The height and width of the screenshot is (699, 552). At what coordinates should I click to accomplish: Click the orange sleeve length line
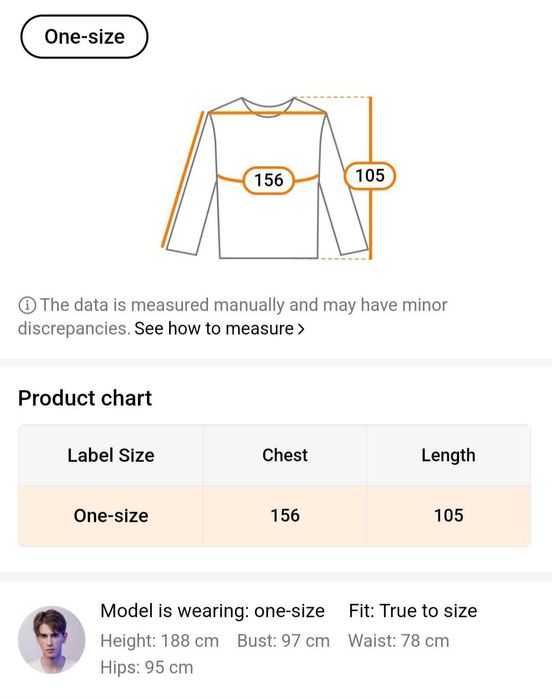coord(183,179)
